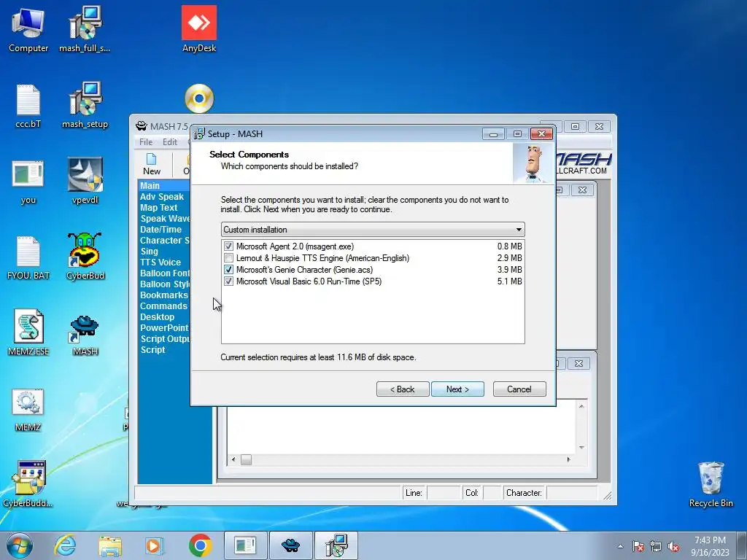Select Bookmarks in MASH sidebar
Viewport: 747px width, 560px height.
pyautogui.click(x=164, y=295)
